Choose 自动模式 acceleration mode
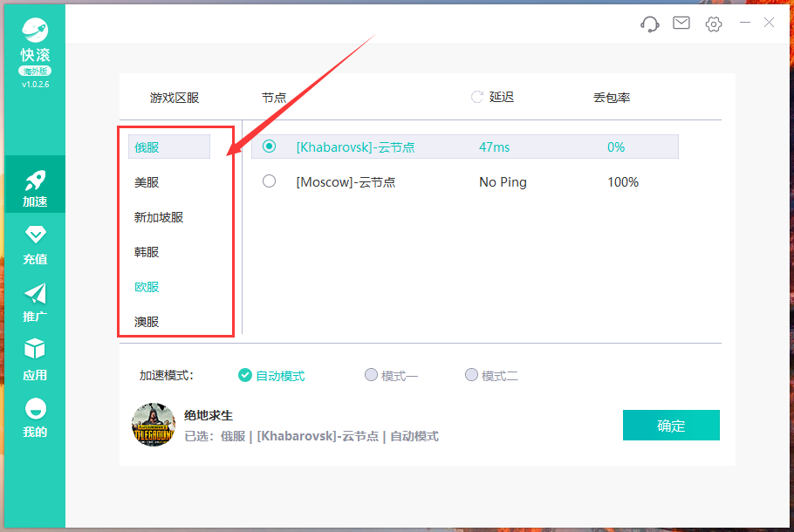 271,376
